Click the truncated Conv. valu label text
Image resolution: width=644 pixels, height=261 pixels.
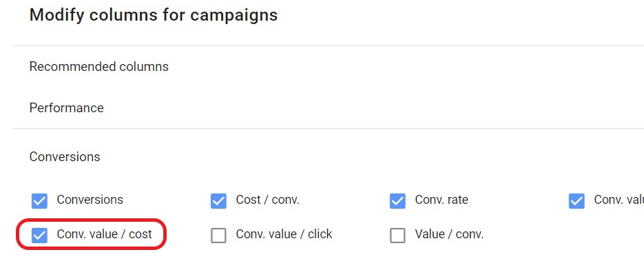(x=619, y=200)
